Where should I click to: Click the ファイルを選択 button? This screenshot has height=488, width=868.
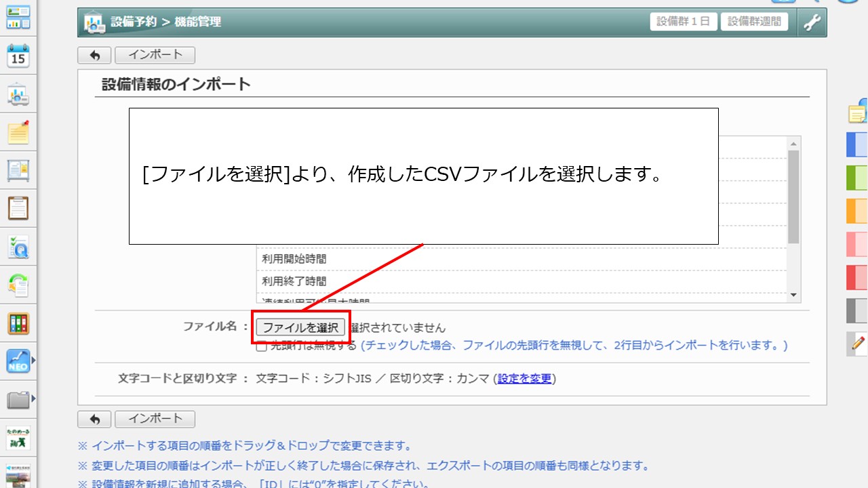pyautogui.click(x=300, y=327)
